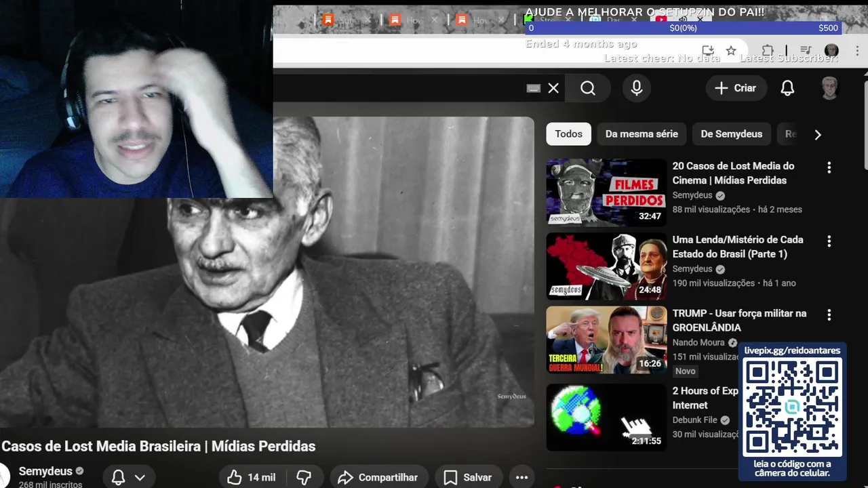
Task: Click the Salvar save button
Action: pos(468,478)
